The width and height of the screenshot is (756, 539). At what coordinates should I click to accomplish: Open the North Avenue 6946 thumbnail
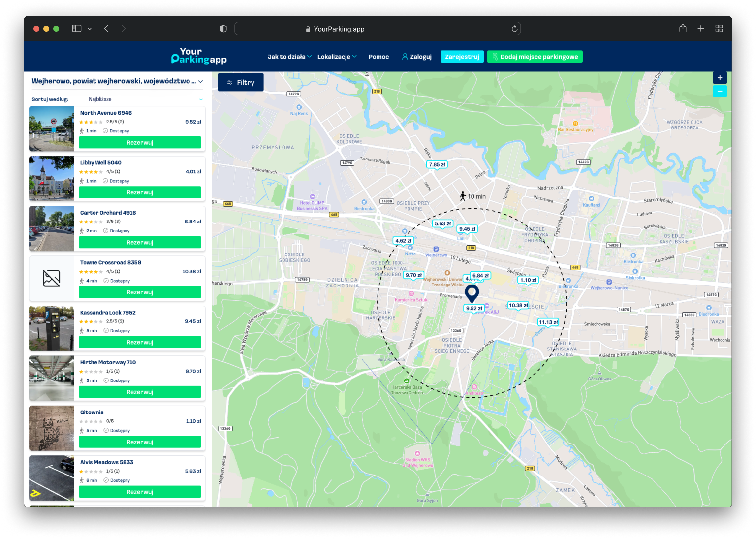click(52, 129)
